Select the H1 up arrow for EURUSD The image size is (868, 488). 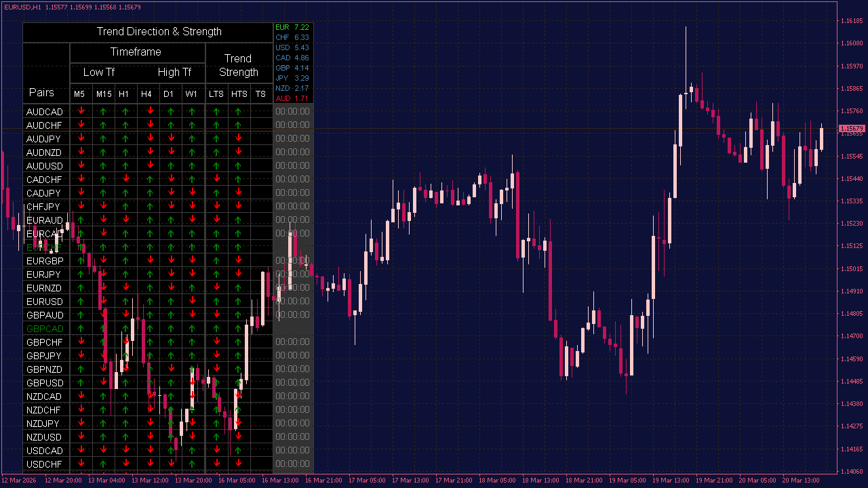(x=125, y=302)
